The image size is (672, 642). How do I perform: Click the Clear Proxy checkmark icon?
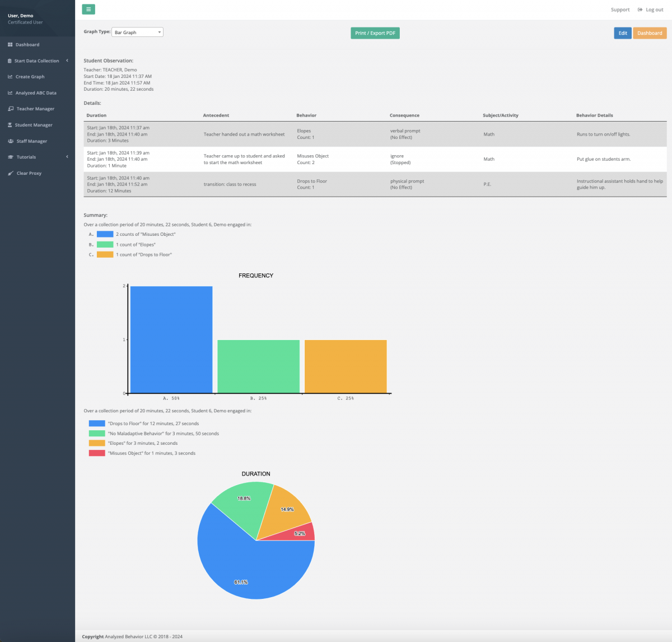(x=10, y=173)
